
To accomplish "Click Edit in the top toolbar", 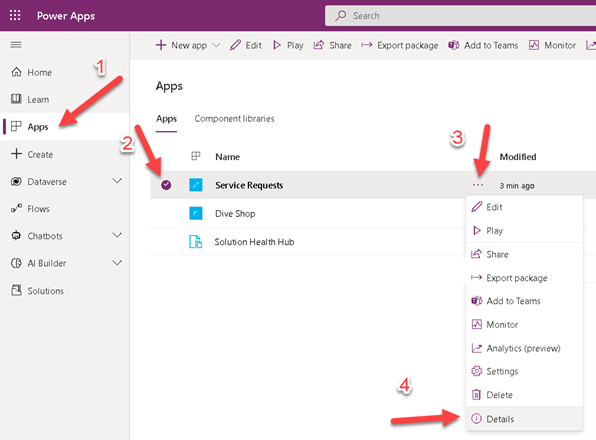I will (246, 45).
